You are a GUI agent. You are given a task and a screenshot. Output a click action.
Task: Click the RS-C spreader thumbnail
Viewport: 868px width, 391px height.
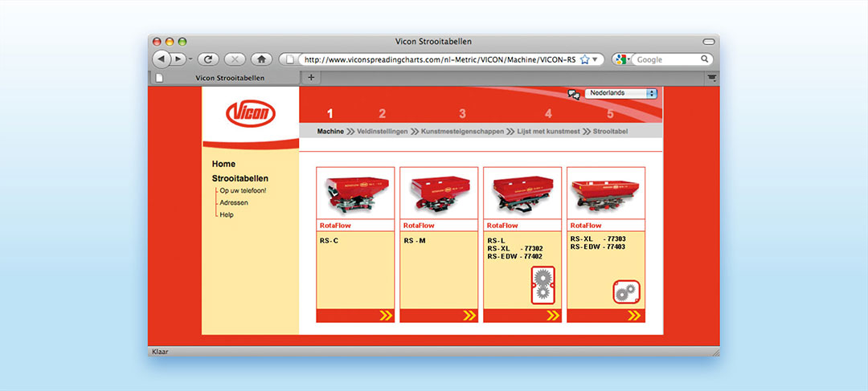[355, 193]
